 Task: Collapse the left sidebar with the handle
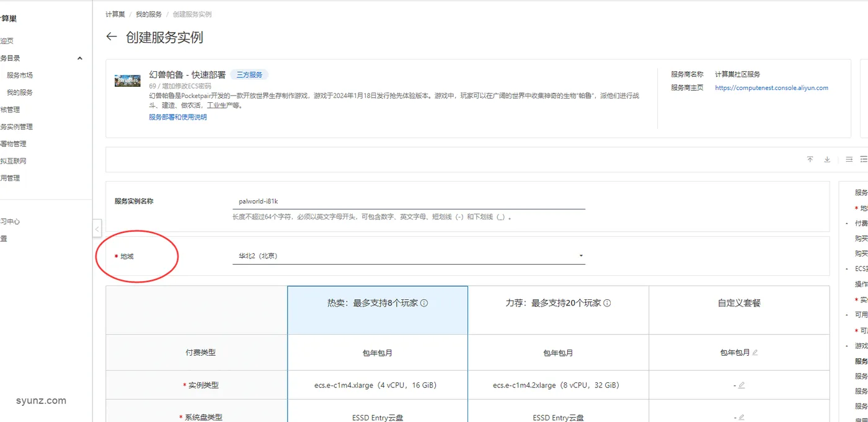click(97, 229)
